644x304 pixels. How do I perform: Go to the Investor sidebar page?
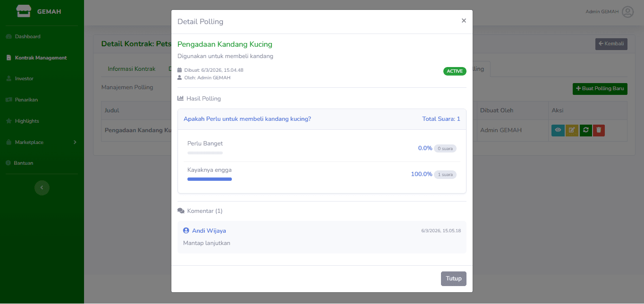tap(24, 78)
